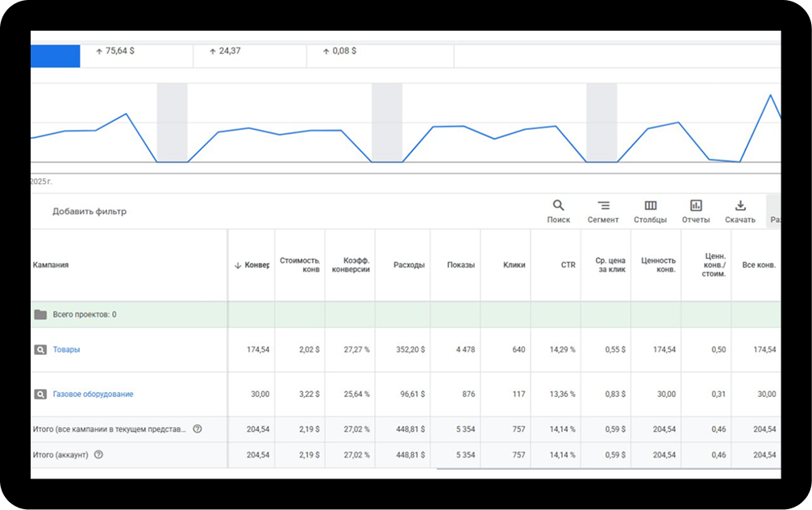Image resolution: width=812 pixels, height=510 pixels.
Task: Open the Товары campaign link
Action: point(66,350)
